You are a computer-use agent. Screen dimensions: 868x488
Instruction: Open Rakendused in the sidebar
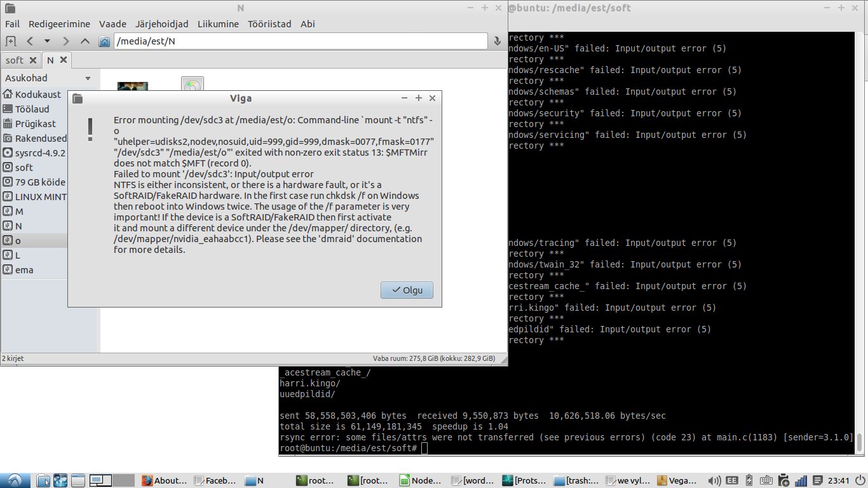click(35, 139)
